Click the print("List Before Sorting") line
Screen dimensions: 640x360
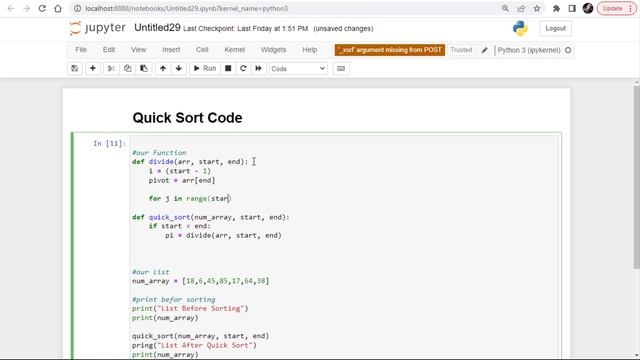(x=190, y=308)
